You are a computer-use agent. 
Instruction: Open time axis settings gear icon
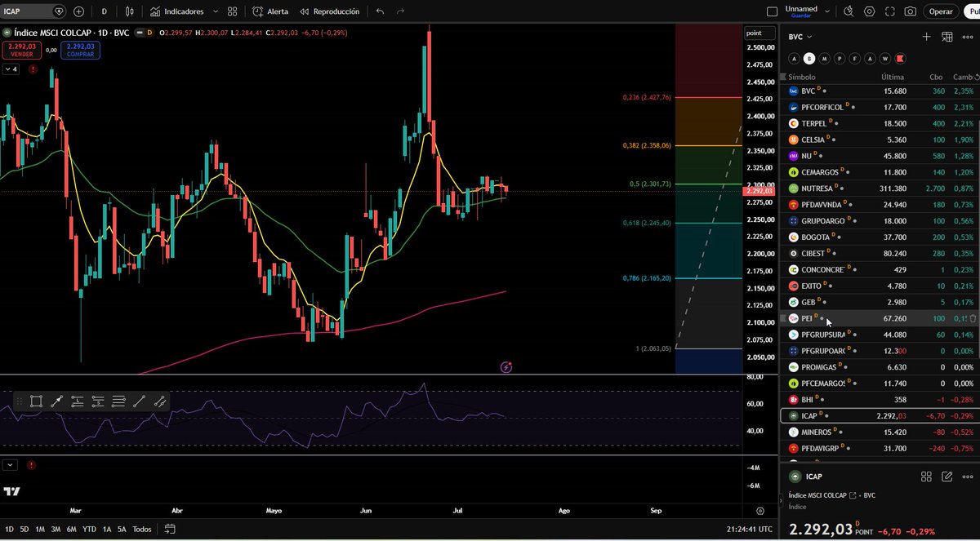760,511
